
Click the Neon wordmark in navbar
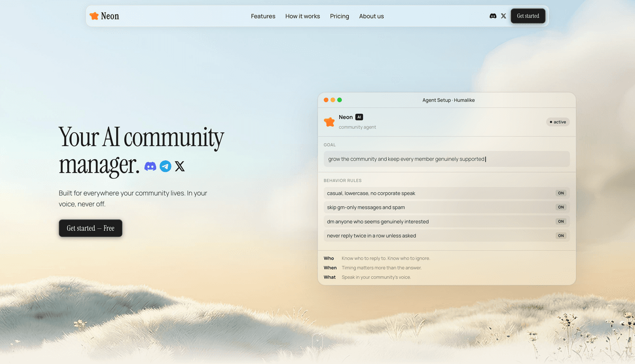(x=110, y=16)
